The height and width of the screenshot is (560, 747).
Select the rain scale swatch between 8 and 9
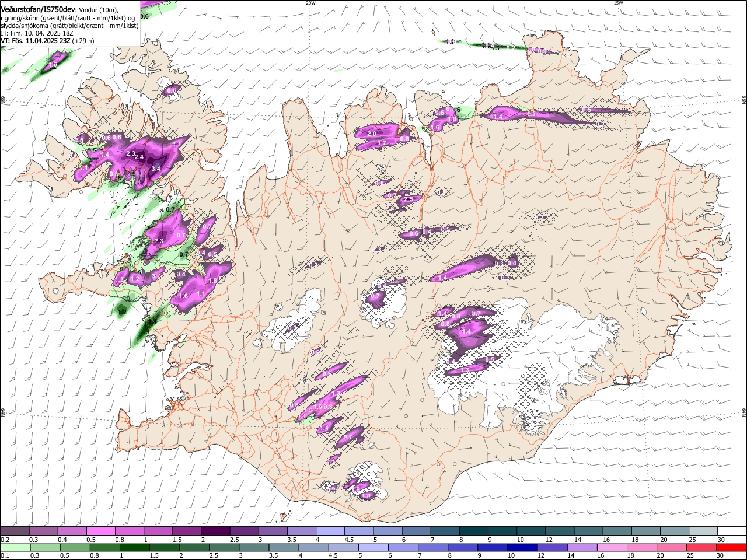[x=462, y=548]
